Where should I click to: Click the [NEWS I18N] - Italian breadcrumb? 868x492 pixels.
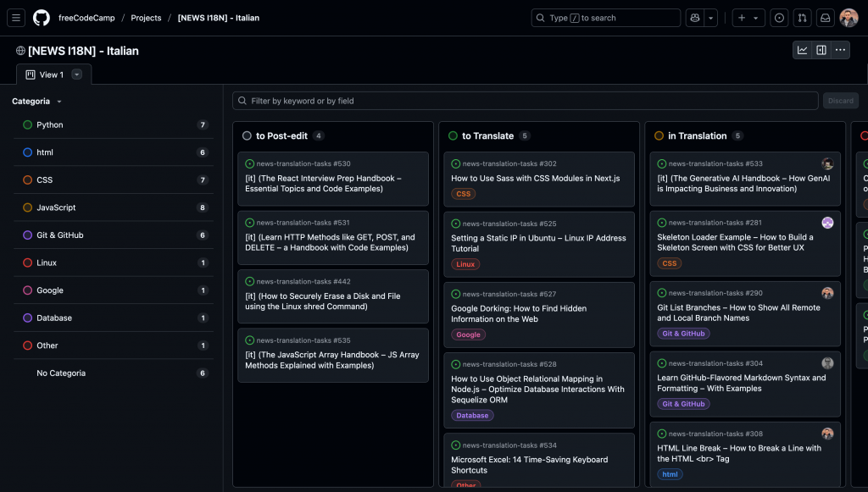[x=219, y=18]
